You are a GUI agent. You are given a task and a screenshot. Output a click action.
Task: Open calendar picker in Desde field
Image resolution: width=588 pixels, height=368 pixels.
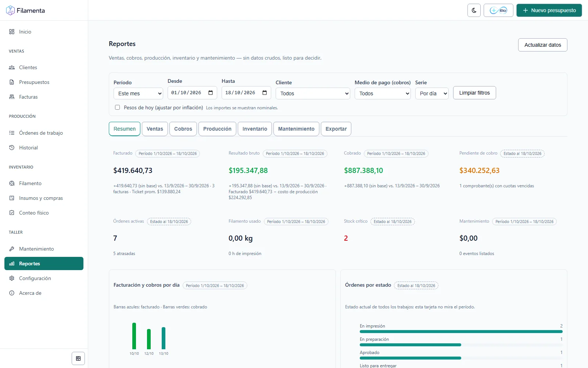point(211,93)
